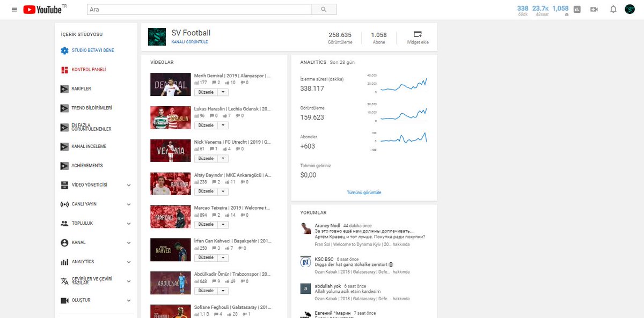
Task: Click the Topluluk people icon
Action: [x=64, y=223]
